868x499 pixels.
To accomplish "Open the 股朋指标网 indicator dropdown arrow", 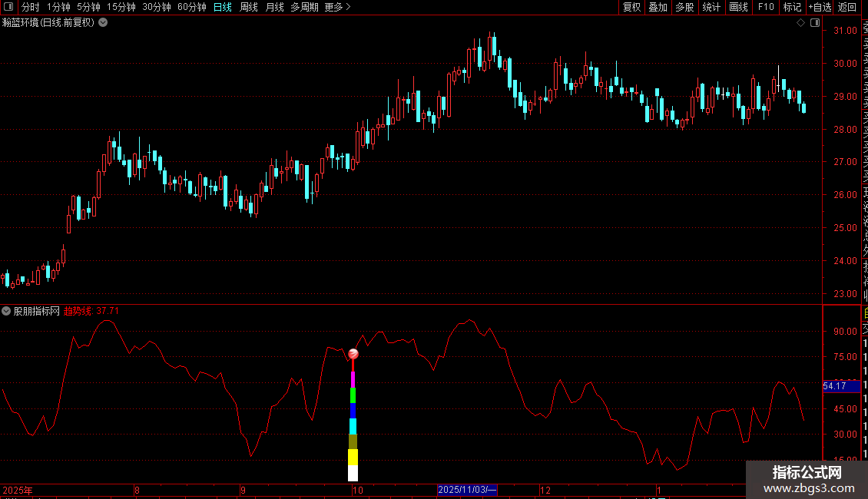I will pyautogui.click(x=6, y=311).
